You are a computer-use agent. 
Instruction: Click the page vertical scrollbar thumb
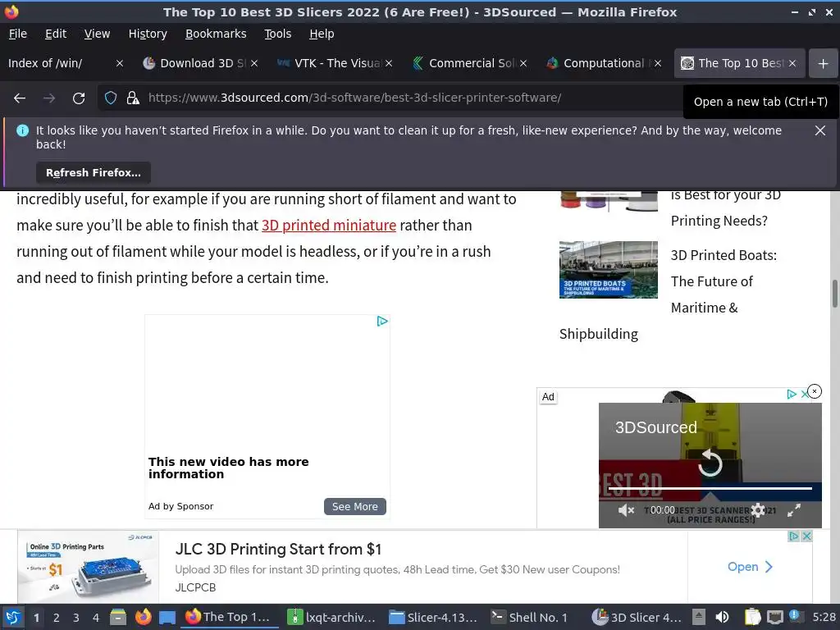click(834, 294)
